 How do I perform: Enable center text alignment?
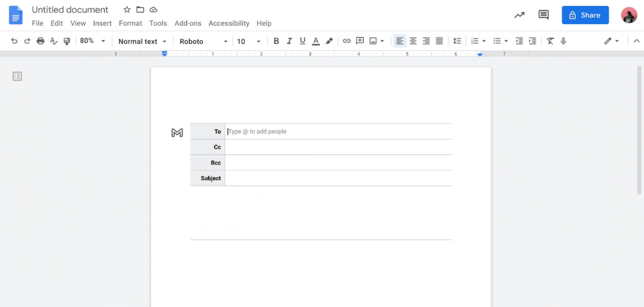click(x=413, y=41)
